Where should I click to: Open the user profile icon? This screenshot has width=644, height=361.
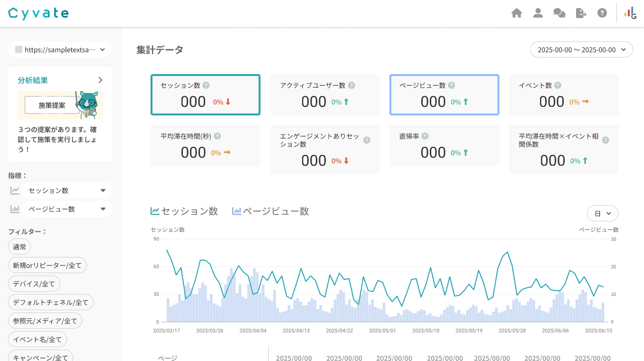538,13
